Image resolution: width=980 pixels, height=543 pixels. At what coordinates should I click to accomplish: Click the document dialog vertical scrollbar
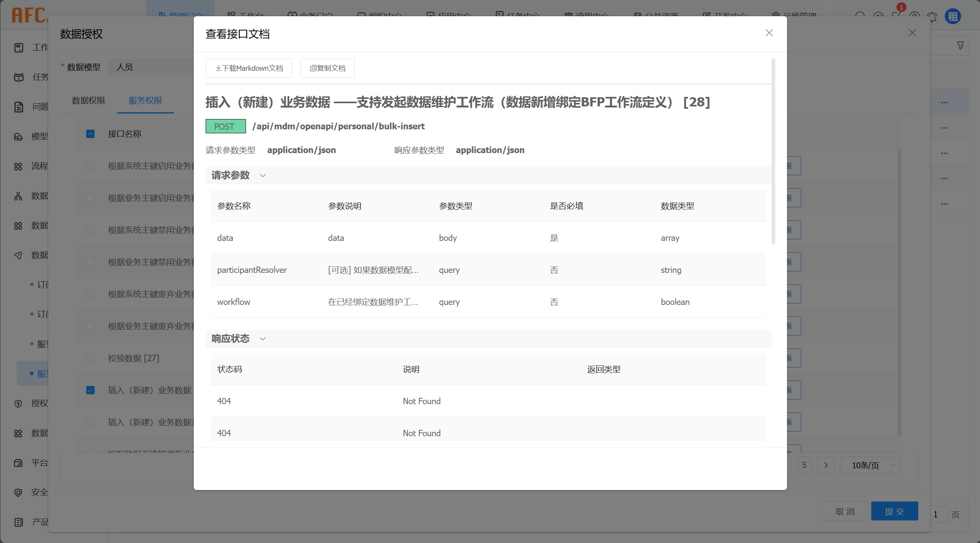tap(773, 152)
